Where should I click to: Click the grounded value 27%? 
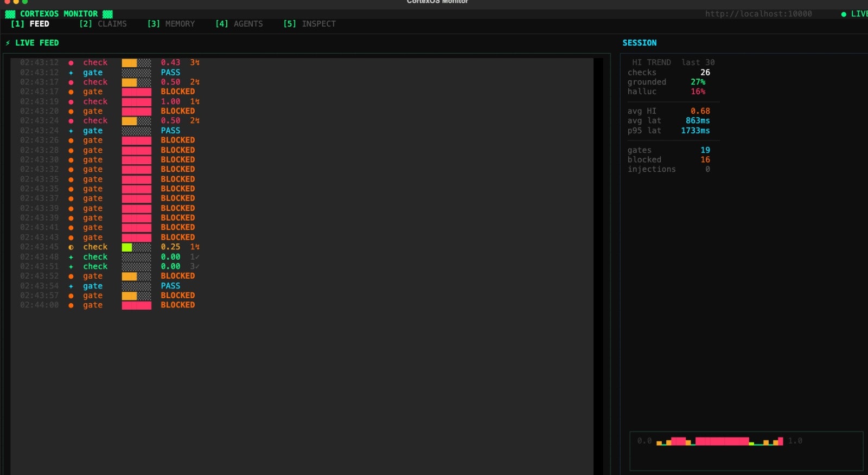[x=698, y=82]
